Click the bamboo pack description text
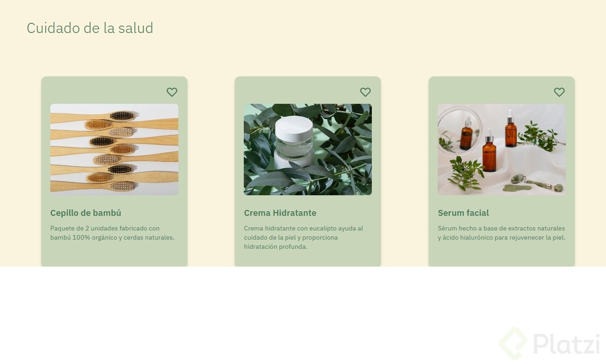The height and width of the screenshot is (364, 606). point(113,233)
